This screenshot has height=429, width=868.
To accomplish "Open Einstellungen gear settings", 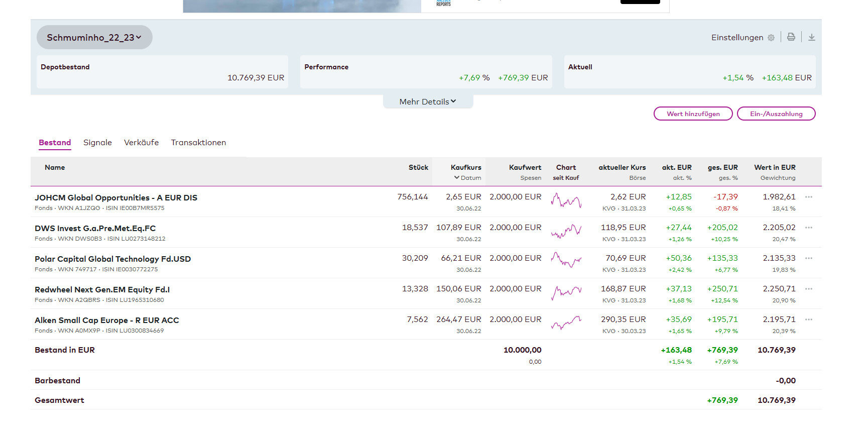I will point(771,38).
